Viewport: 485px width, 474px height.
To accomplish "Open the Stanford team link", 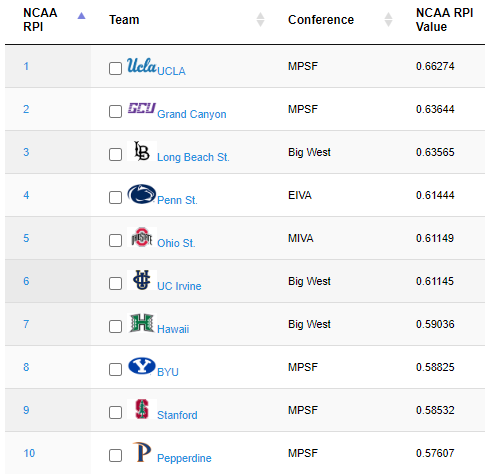I will (x=177, y=415).
